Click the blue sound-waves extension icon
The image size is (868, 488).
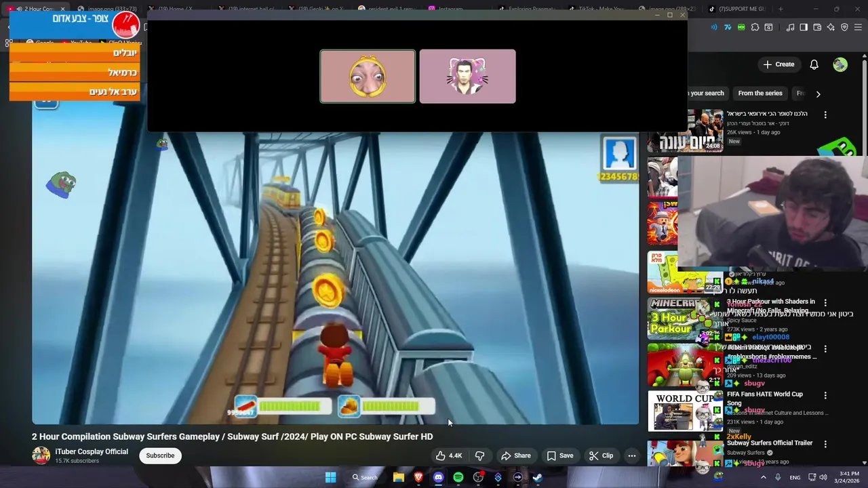point(714,27)
